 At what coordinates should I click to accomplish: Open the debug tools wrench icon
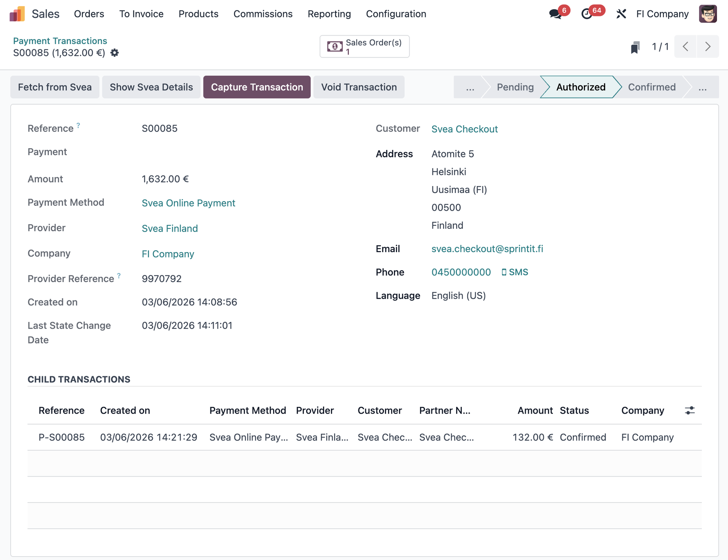pos(621,14)
